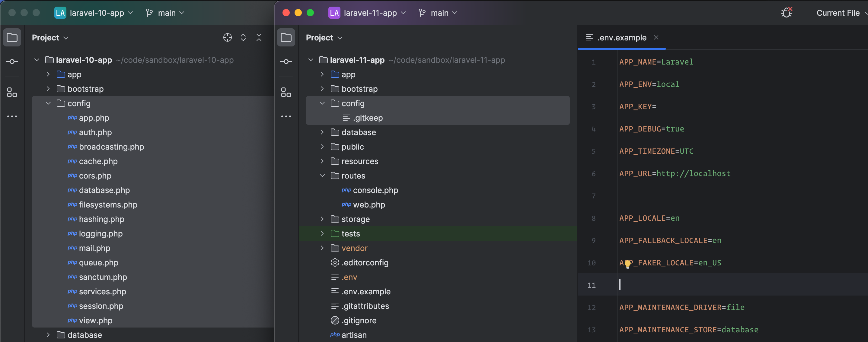The width and height of the screenshot is (868, 342).
Task: Open Project tool window in laravel-10-app window
Action: 12,37
